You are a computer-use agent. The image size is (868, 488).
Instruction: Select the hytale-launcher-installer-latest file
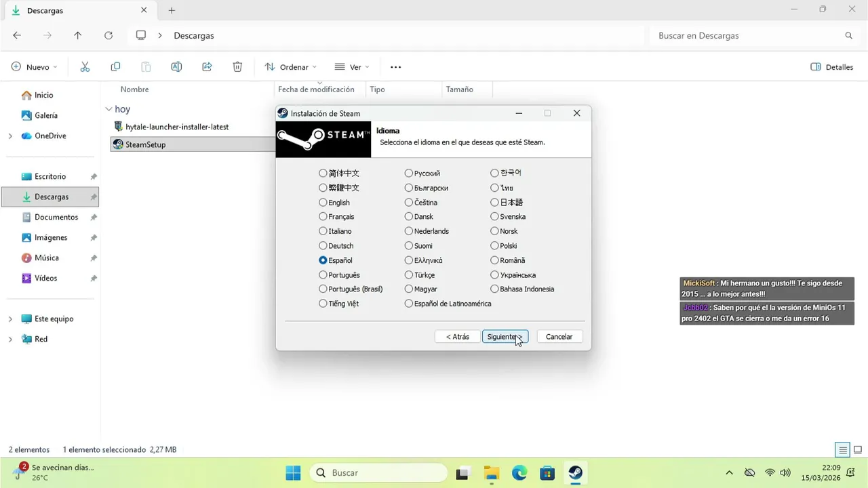pyautogui.click(x=177, y=127)
